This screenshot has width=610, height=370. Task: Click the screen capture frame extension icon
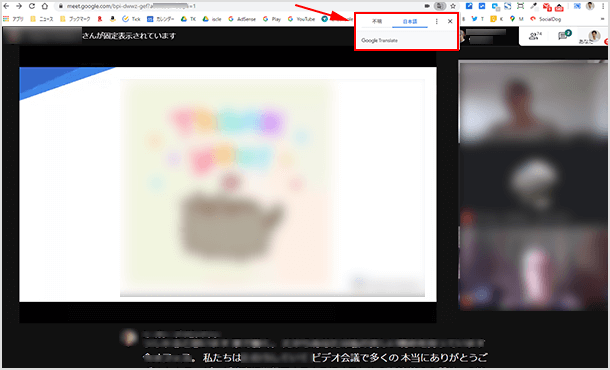(521, 6)
